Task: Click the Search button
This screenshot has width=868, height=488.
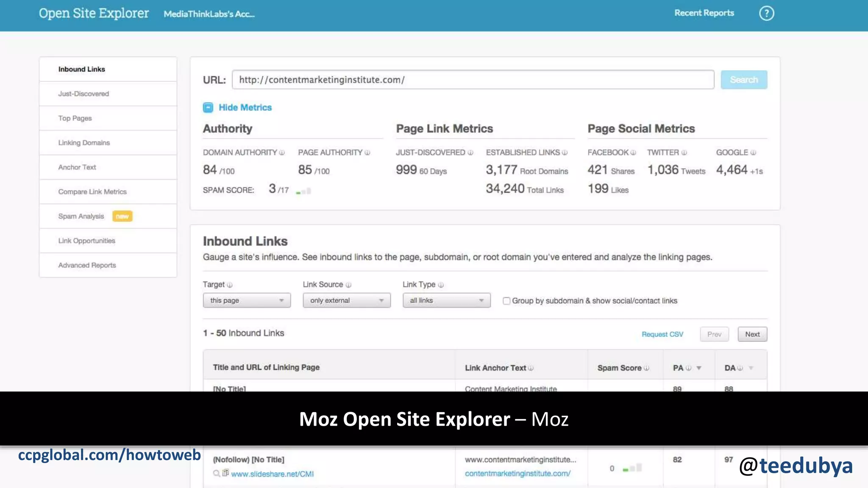Action: (x=744, y=80)
